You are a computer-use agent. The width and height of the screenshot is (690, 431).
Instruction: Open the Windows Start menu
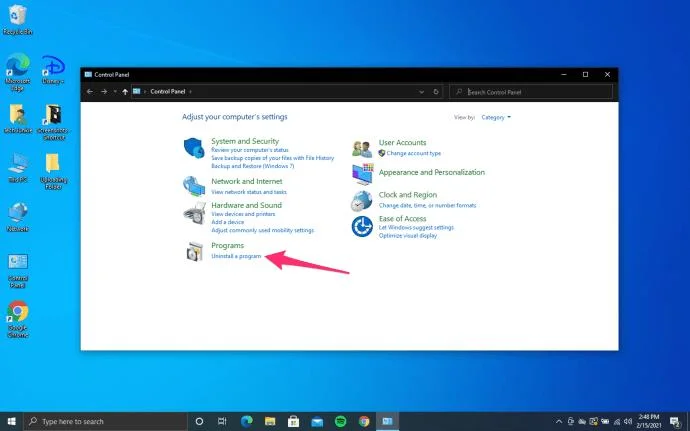pos(11,421)
